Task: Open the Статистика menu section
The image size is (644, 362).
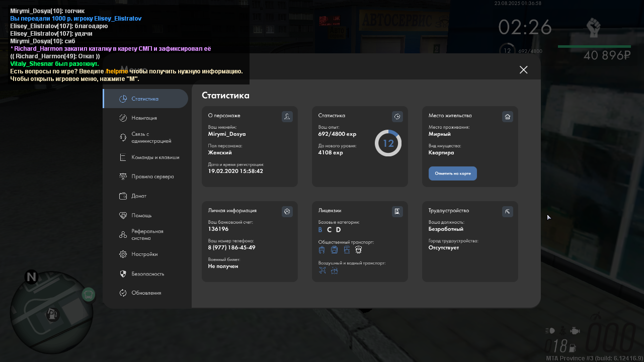Action: tap(145, 99)
